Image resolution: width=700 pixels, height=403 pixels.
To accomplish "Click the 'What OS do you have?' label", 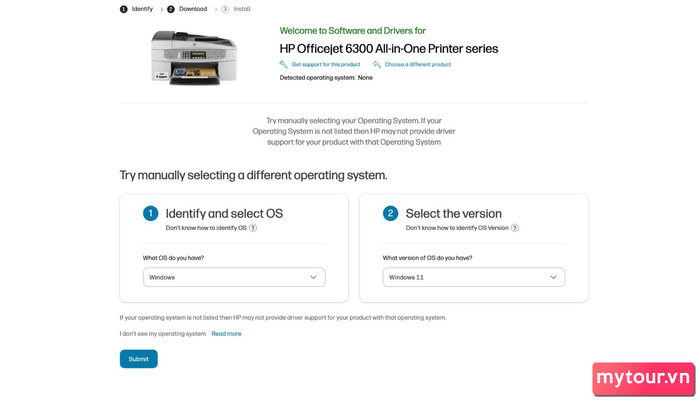I will tap(173, 258).
